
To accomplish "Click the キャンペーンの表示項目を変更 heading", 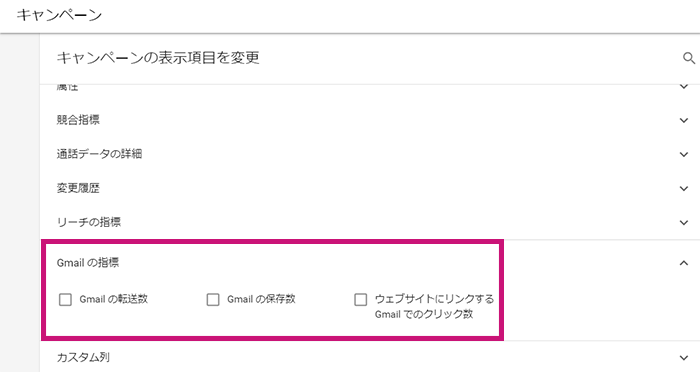I will tap(158, 58).
